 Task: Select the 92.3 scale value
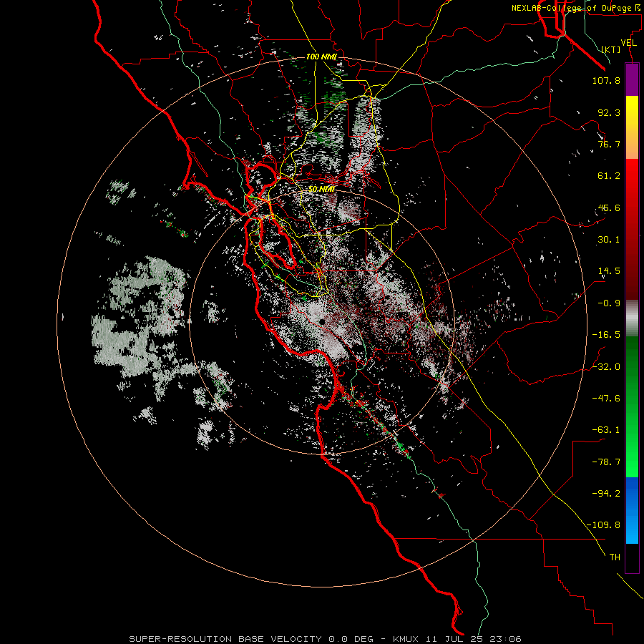point(609,112)
